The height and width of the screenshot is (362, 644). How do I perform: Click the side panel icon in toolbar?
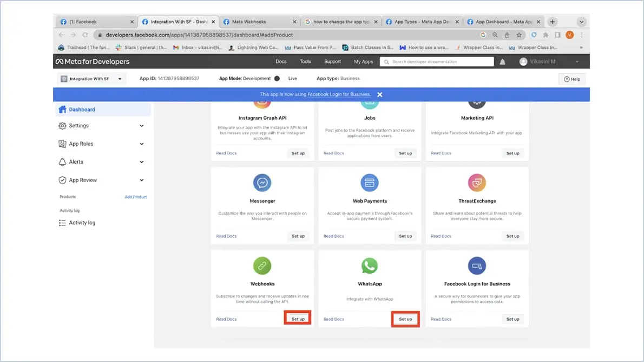click(558, 35)
